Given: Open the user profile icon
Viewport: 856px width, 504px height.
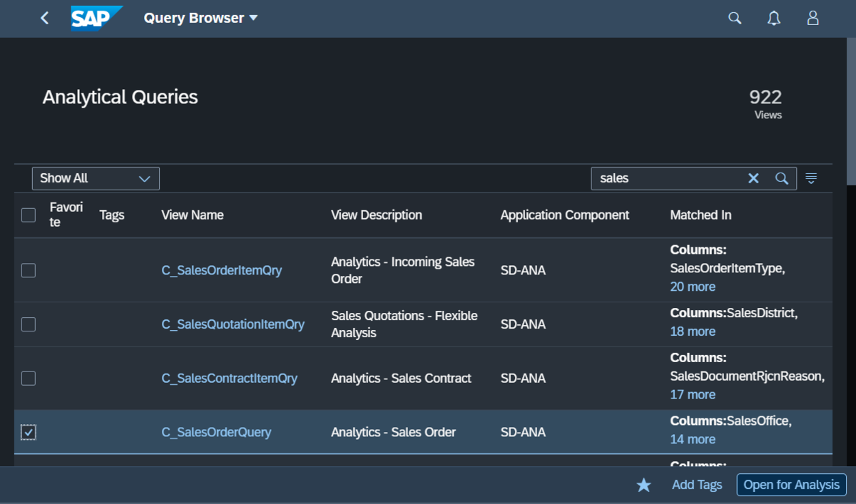Looking at the screenshot, I should (812, 18).
